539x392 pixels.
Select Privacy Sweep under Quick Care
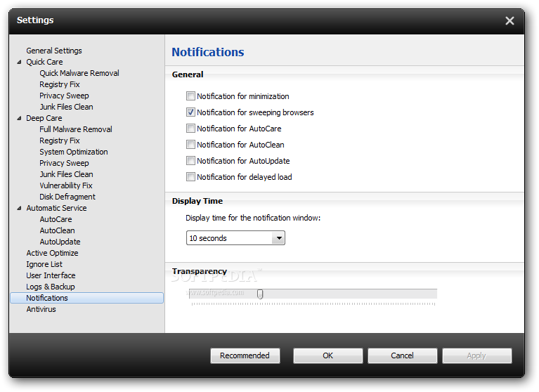coord(64,96)
